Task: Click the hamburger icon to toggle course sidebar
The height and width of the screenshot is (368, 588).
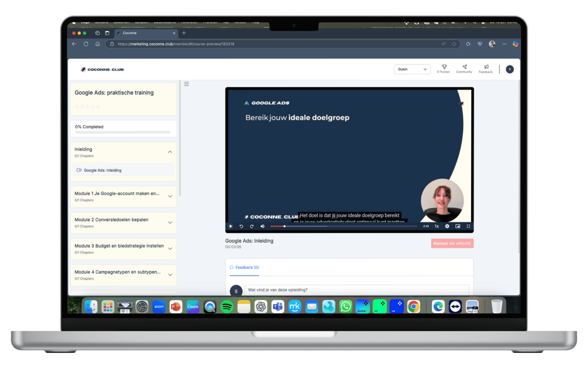Action: 186,84
